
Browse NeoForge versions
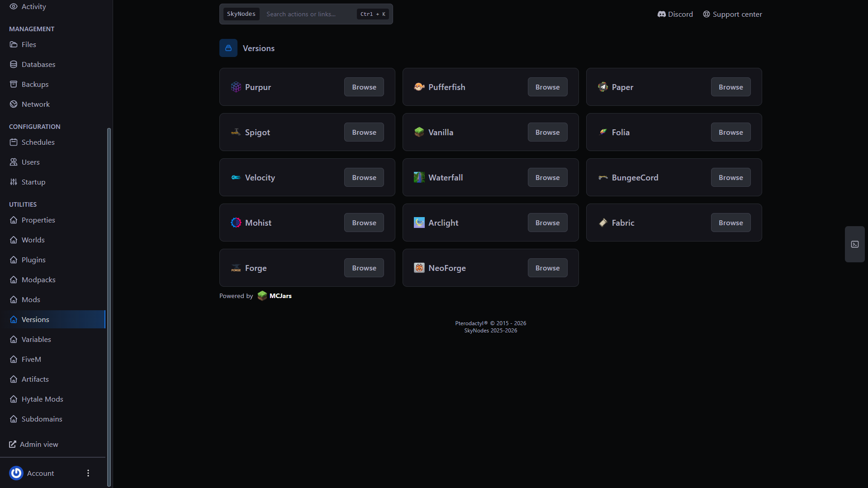(x=547, y=268)
